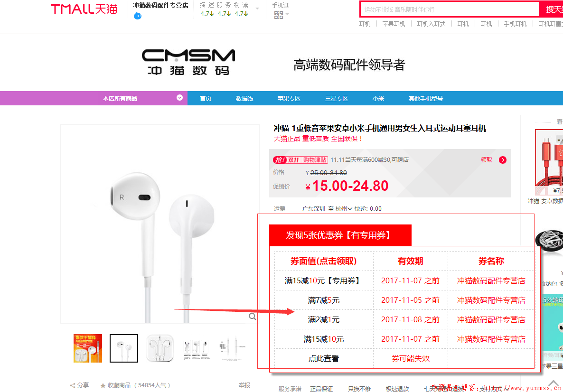Open the 苹果专区 navigation tab
Image resolution: width=563 pixels, height=392 pixels.
pyautogui.click(x=289, y=98)
